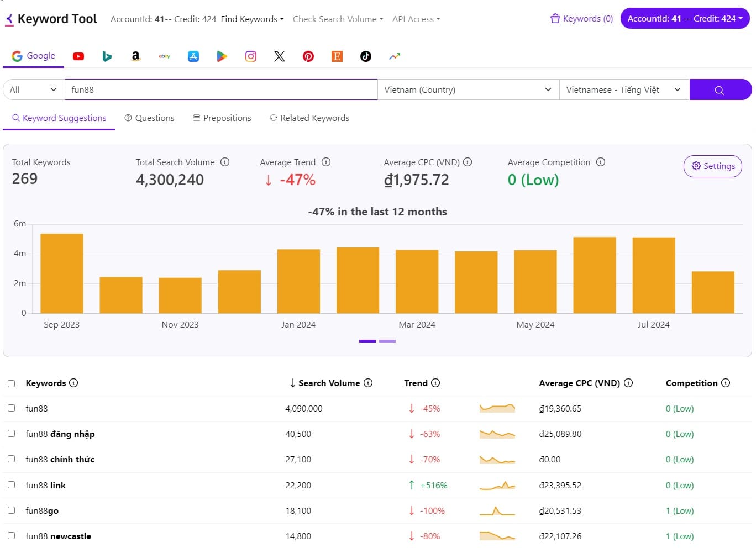The image size is (756, 548).
Task: Click the TikTok platform icon
Action: [366, 56]
